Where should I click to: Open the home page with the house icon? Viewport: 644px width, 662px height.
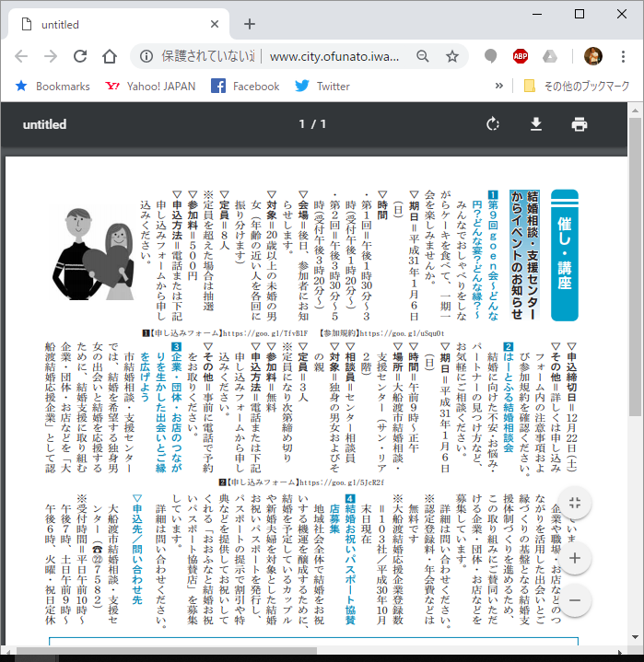coord(110,56)
